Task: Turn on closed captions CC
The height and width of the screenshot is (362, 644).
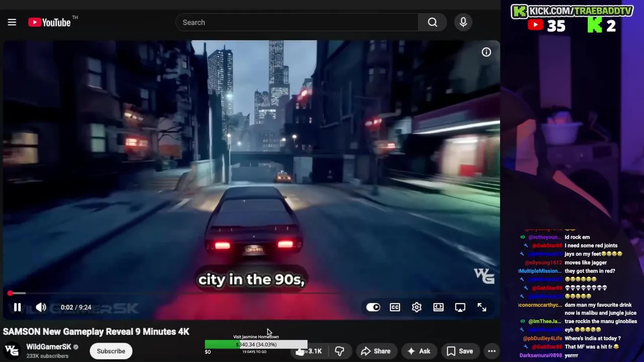Action: coord(395,307)
